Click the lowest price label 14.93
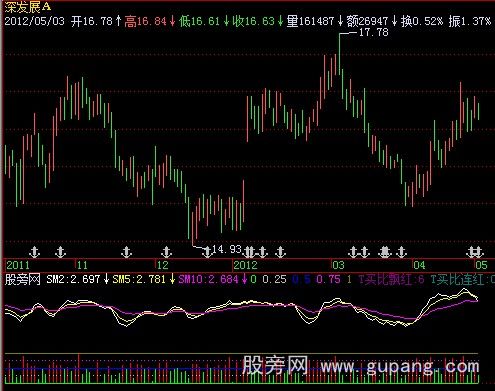Viewport: 495px width, 391px height. click(226, 249)
